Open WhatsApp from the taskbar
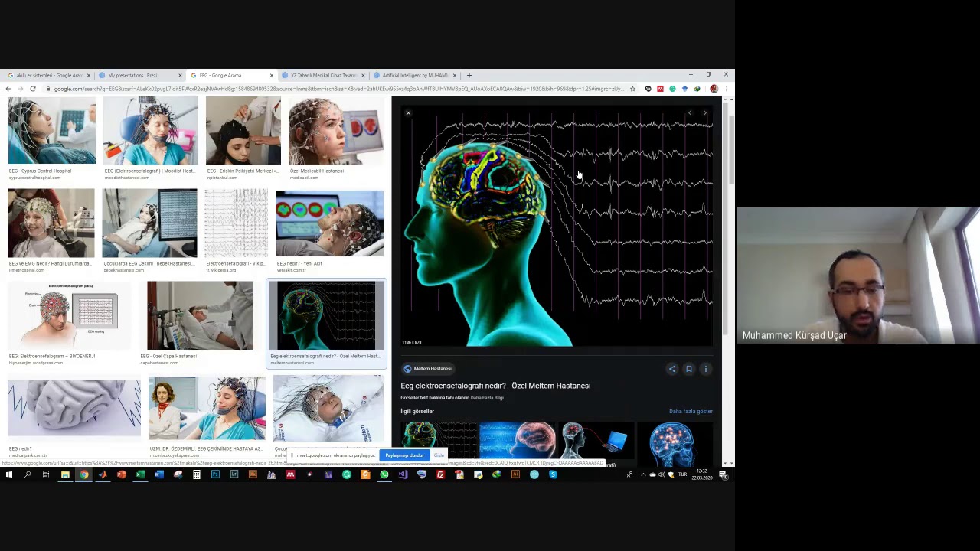980x551 pixels. (x=384, y=474)
